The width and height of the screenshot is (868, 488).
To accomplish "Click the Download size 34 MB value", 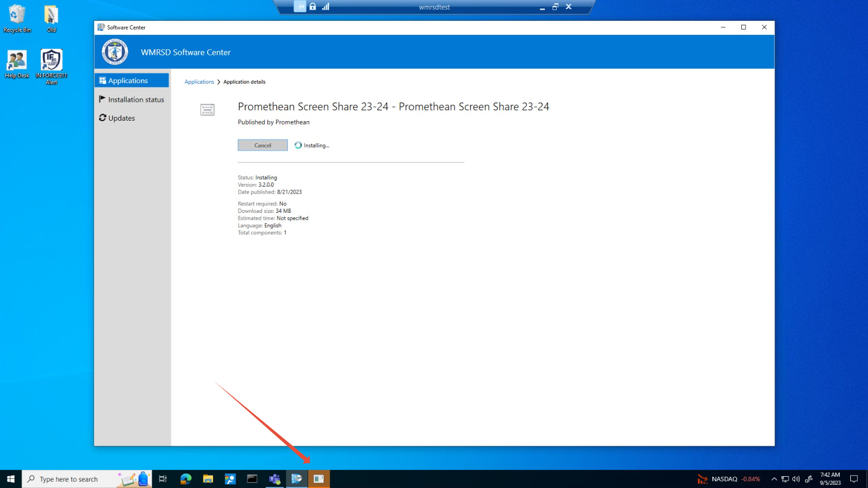I will [x=283, y=211].
